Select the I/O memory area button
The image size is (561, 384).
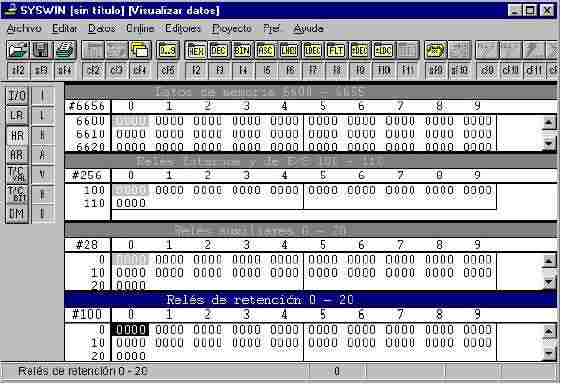(x=17, y=96)
